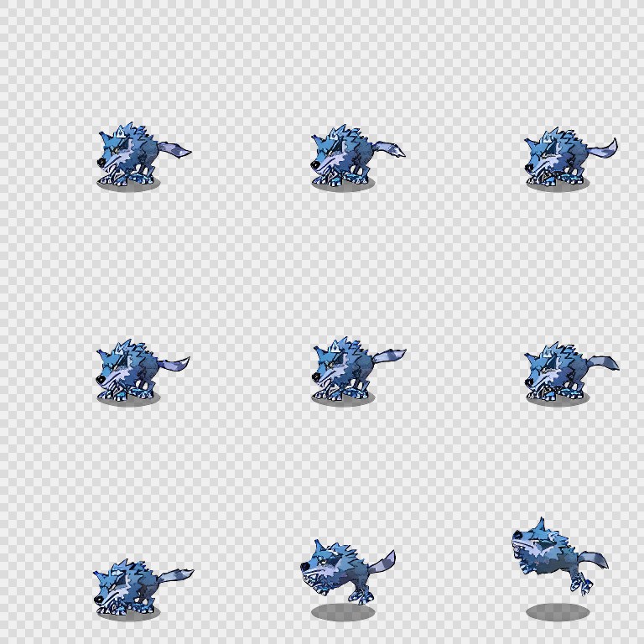Select the second-row, middle-column wolf frame

click(x=359, y=371)
